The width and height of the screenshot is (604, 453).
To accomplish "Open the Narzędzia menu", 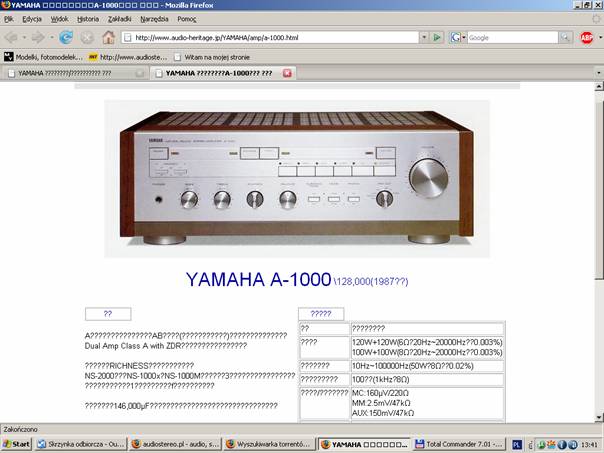I will (154, 19).
